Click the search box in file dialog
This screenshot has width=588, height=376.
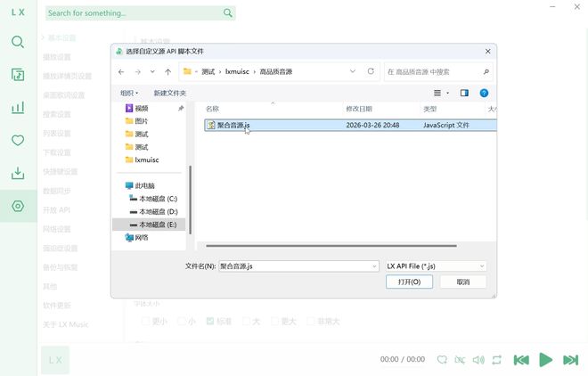coord(432,71)
